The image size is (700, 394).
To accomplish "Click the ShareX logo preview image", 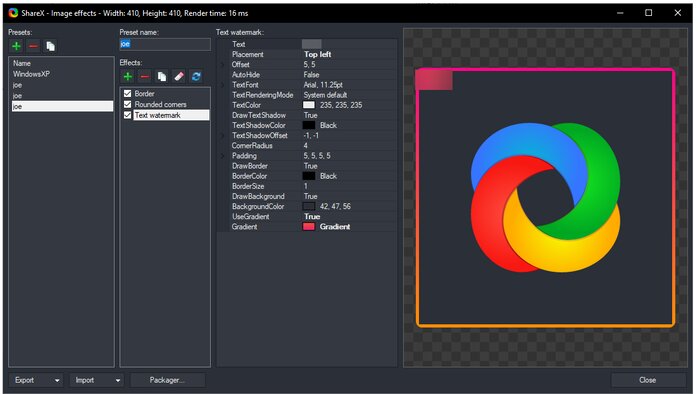I will (545, 198).
